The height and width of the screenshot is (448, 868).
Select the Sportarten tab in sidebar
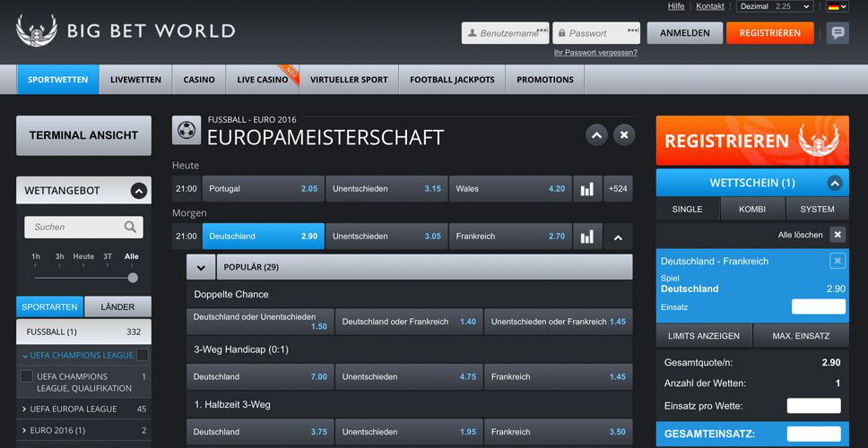(x=50, y=306)
